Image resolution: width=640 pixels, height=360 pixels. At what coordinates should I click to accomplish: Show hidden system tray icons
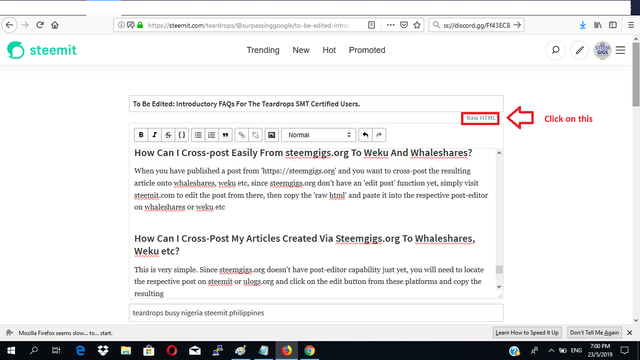click(551, 351)
